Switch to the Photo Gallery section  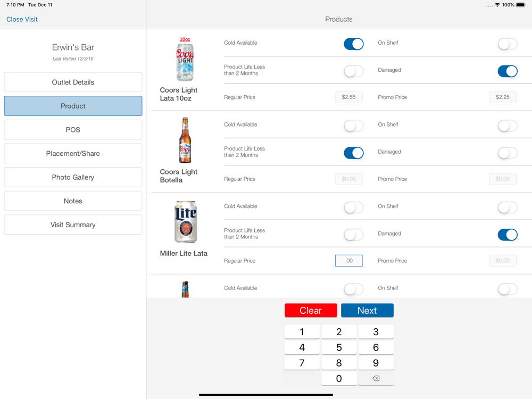point(73,177)
